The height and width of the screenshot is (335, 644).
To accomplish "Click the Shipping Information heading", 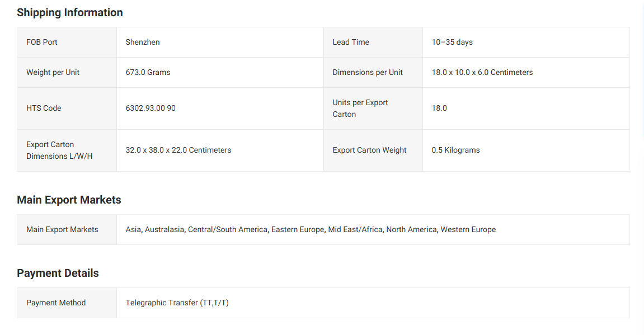I will 70,12.
